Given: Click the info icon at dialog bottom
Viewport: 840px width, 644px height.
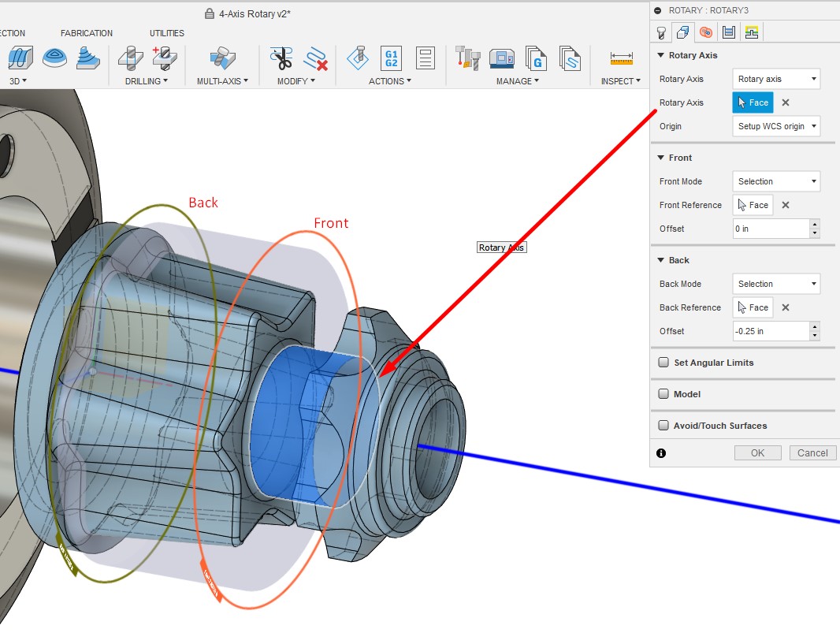Looking at the screenshot, I should coord(661,453).
